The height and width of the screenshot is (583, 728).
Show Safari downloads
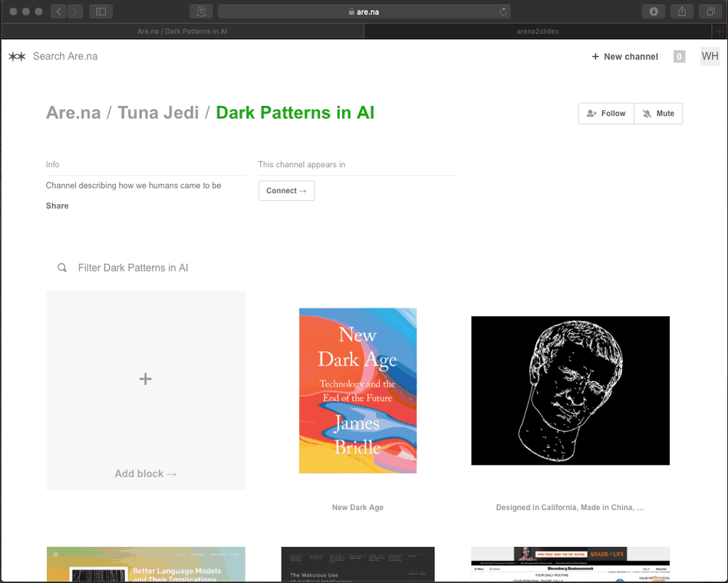pyautogui.click(x=654, y=12)
